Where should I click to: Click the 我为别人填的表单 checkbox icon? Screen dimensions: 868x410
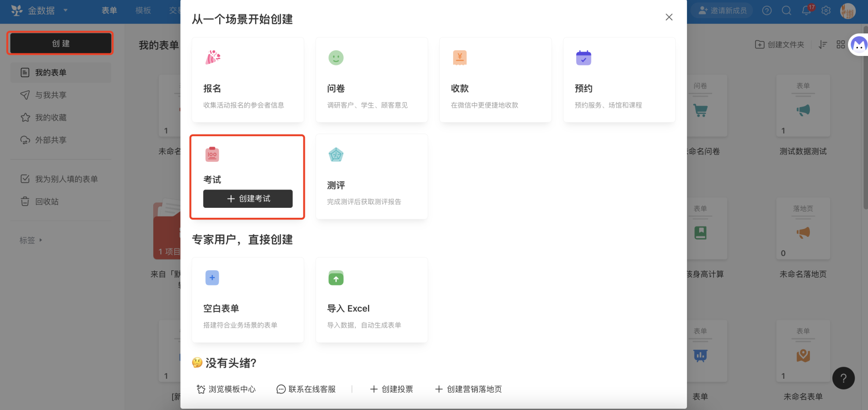click(x=25, y=179)
